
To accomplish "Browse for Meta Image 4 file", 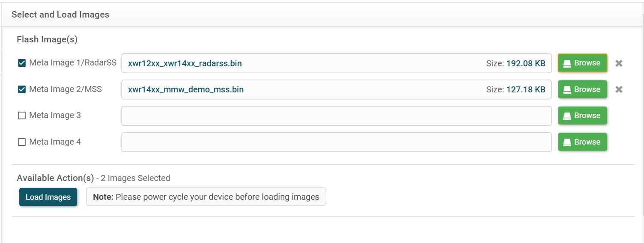I will tap(582, 142).
